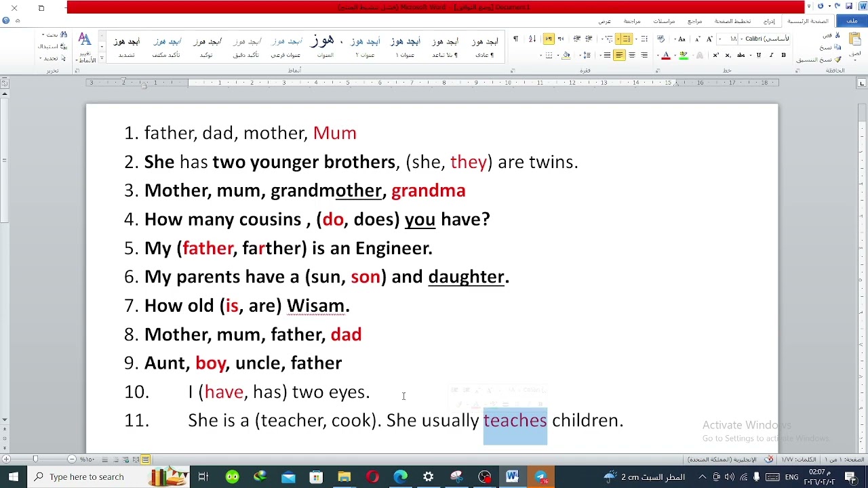
Task: Click the word count in status bar
Action: point(799,460)
